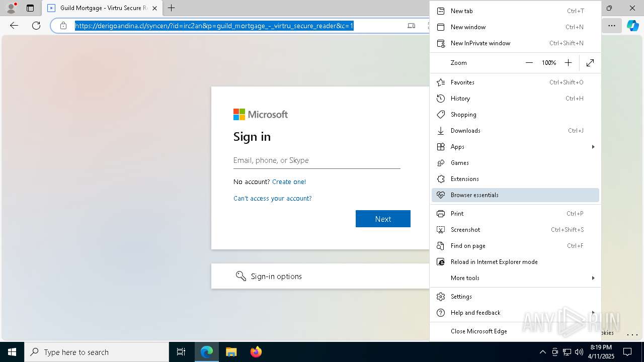
Task: Open Favorites from the Edge menu
Action: [515, 82]
